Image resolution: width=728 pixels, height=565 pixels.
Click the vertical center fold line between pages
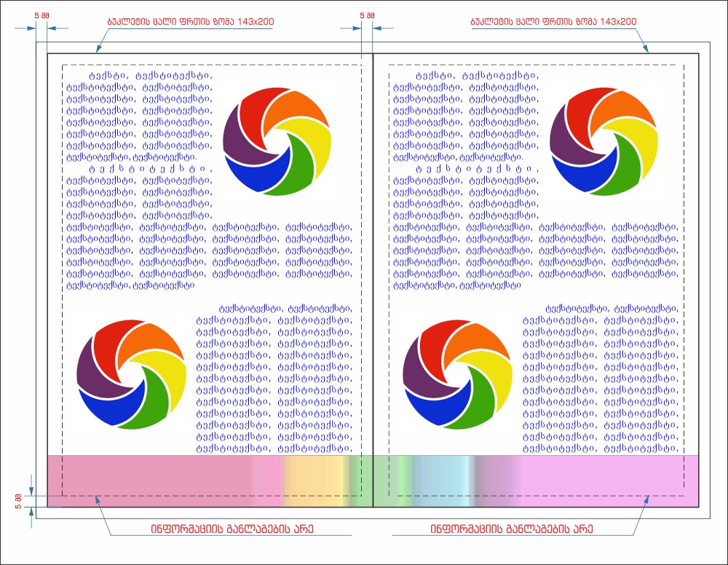373,291
